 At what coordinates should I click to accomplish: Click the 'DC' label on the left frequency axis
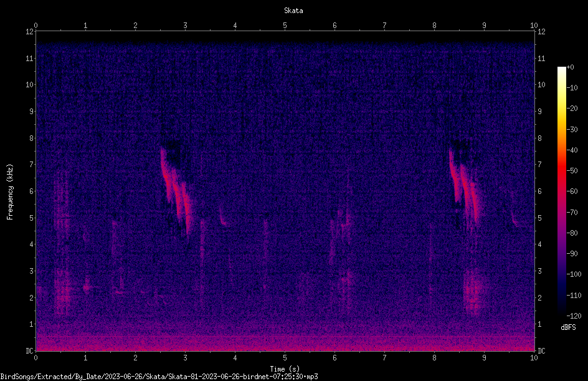(x=29, y=350)
